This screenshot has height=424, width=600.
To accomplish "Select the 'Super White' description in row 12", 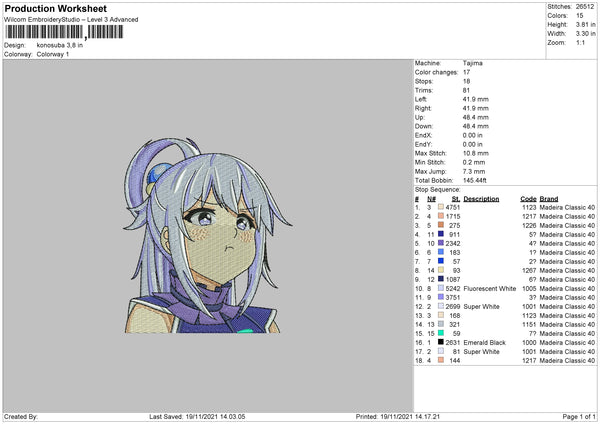I will coord(481,307).
